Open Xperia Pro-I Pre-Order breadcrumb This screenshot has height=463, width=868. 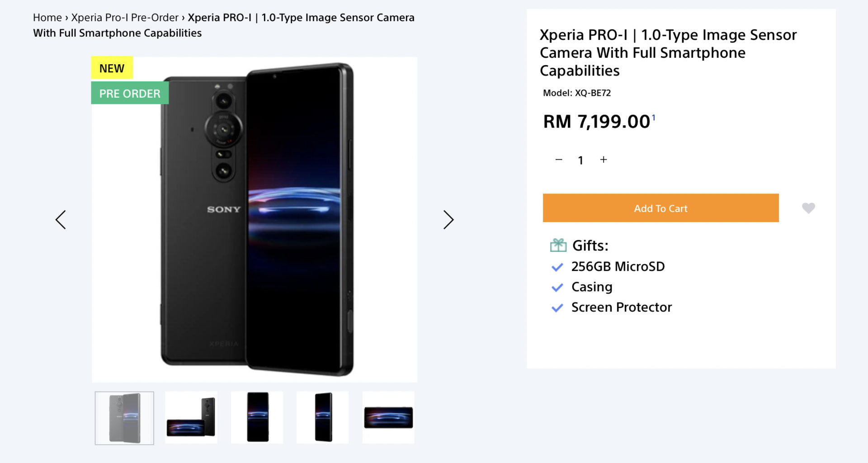(125, 18)
